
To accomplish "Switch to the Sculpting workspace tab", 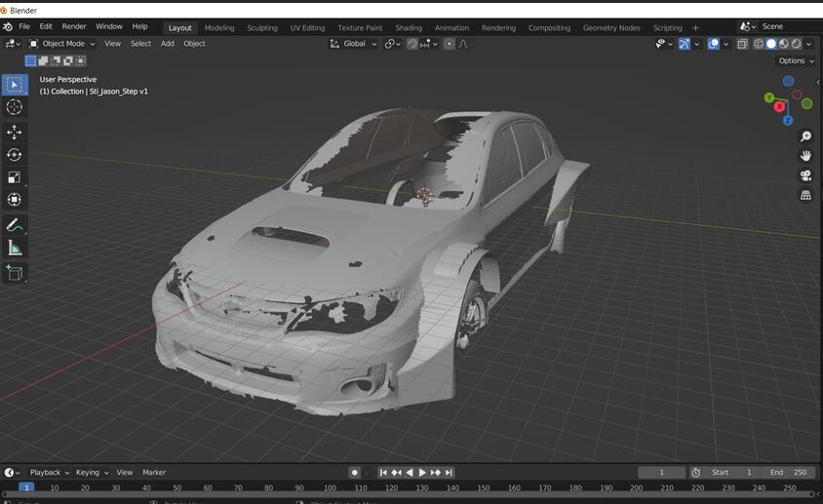I will 262,27.
